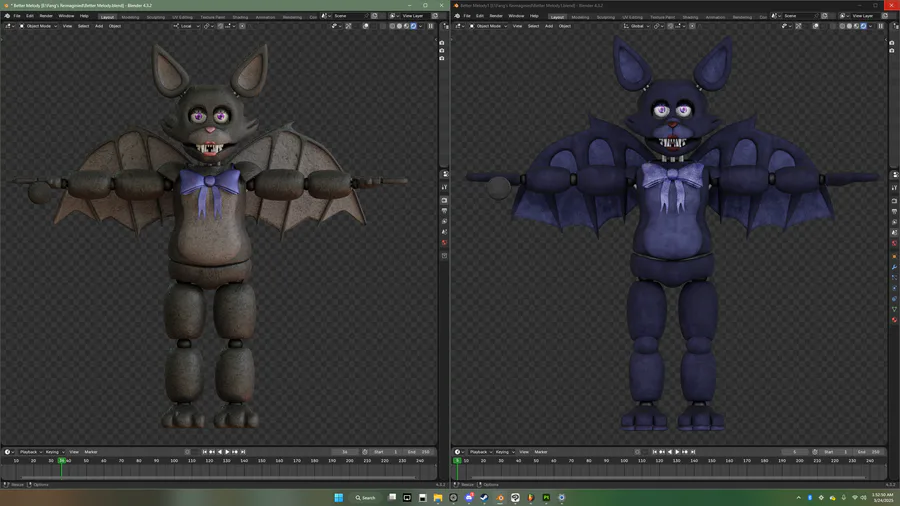Open shading options dropdown in right viewport
The image size is (900, 506).
(x=870, y=26)
